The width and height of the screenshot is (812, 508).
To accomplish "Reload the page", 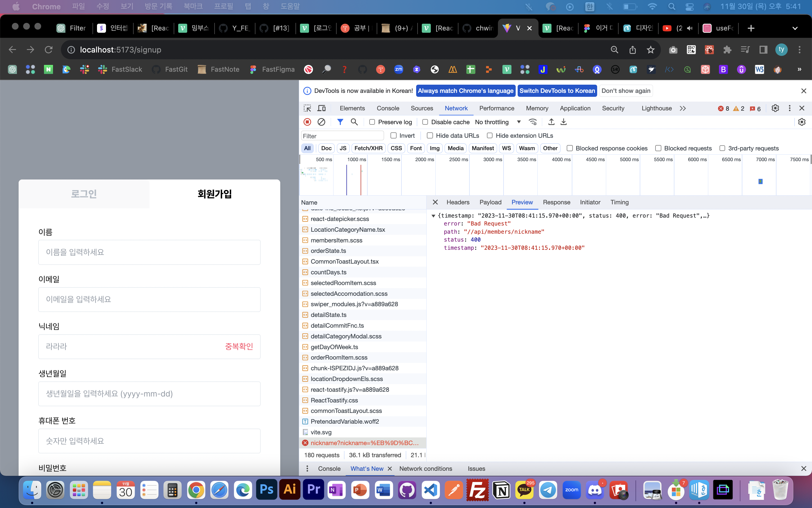I will pyautogui.click(x=49, y=50).
